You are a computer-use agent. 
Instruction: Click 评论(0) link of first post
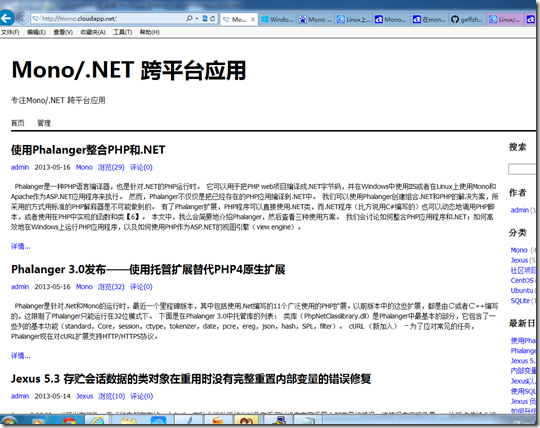pos(141,167)
